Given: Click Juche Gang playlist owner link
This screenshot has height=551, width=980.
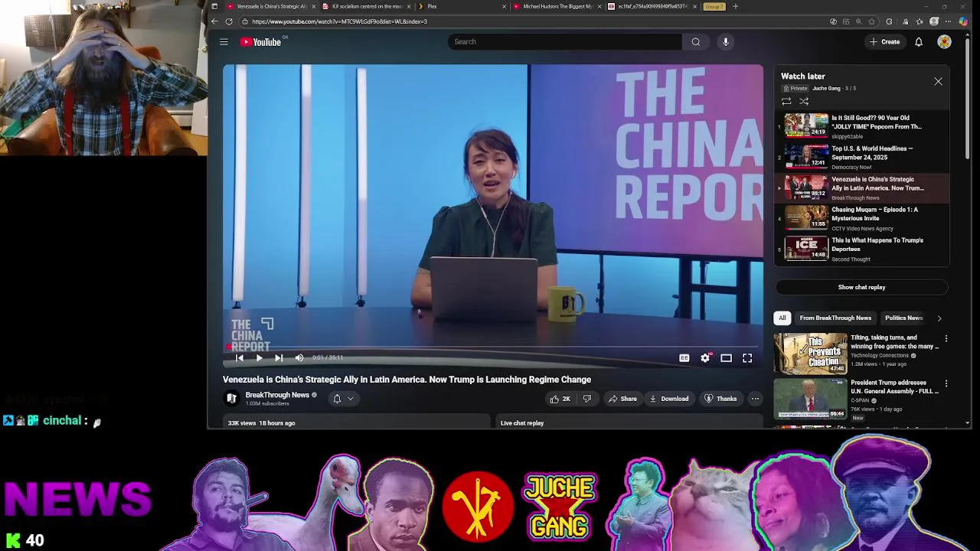Looking at the screenshot, I should (826, 88).
